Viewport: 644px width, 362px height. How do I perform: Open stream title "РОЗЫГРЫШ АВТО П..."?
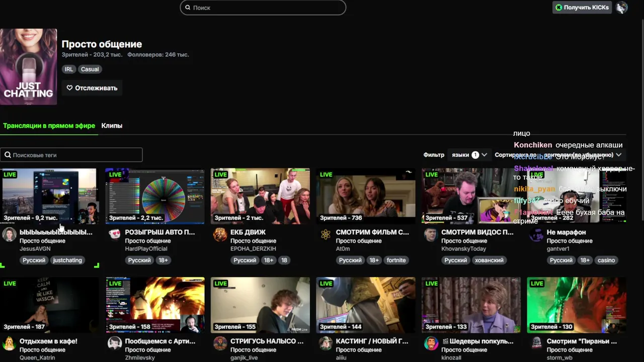pyautogui.click(x=160, y=232)
